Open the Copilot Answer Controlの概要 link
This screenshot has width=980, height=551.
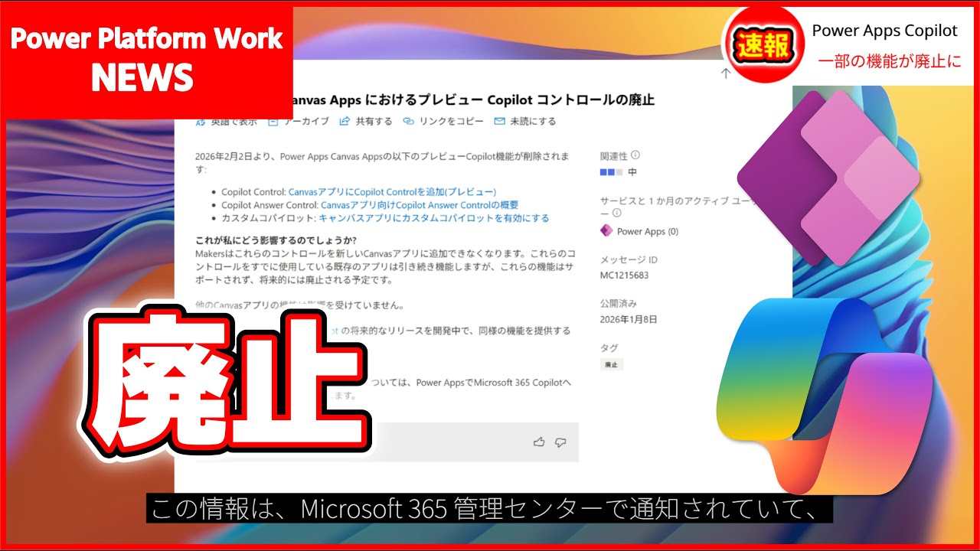[419, 205]
